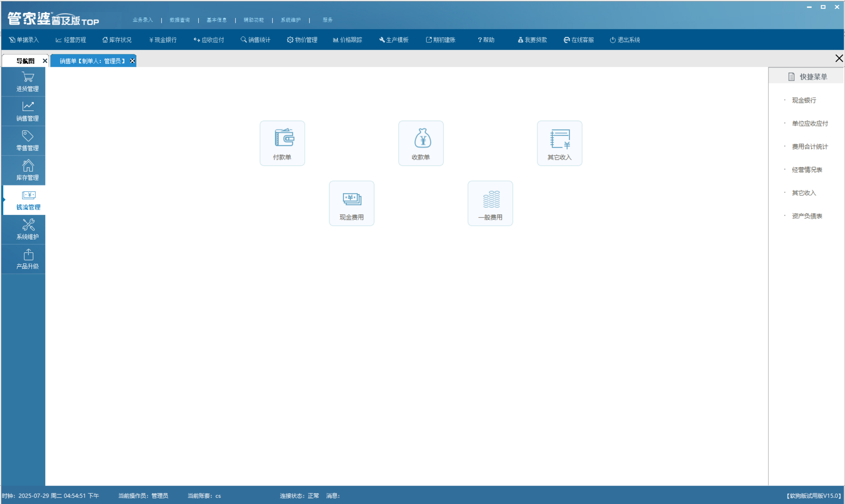Click the 生产模板 toolbar button
This screenshot has height=504, width=845.
[x=394, y=40]
